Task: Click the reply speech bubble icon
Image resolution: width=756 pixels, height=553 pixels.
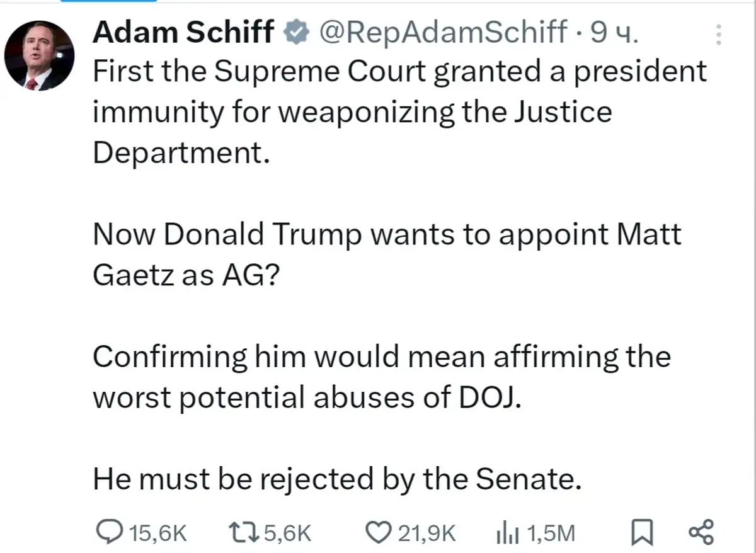Action: pos(109,533)
